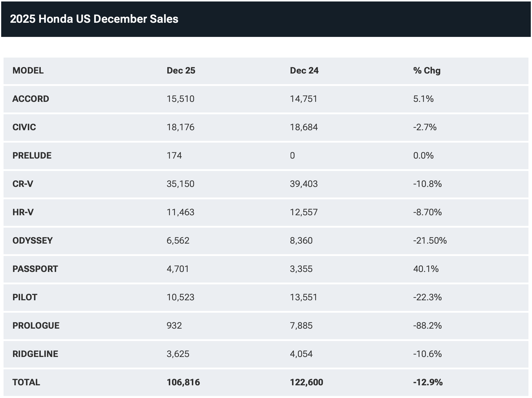Click the PASSPORT row label
Viewport: 532px width, 398px height.
(x=35, y=269)
